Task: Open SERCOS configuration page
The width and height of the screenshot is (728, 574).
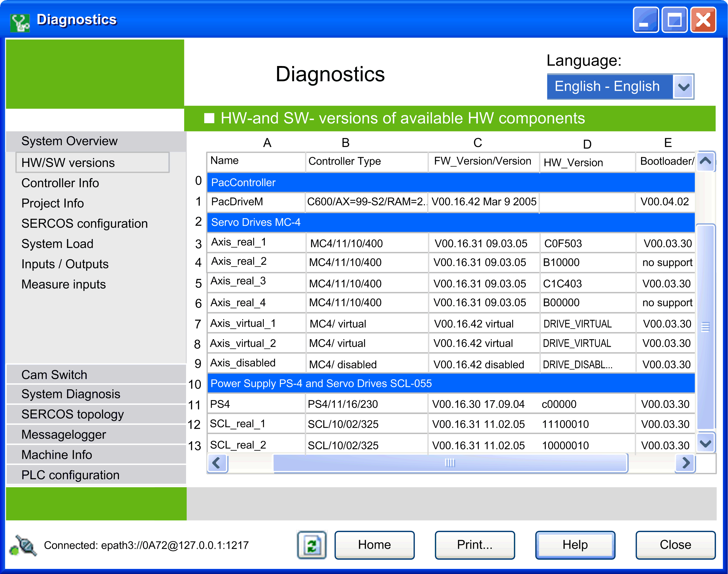Action: pyautogui.click(x=84, y=224)
